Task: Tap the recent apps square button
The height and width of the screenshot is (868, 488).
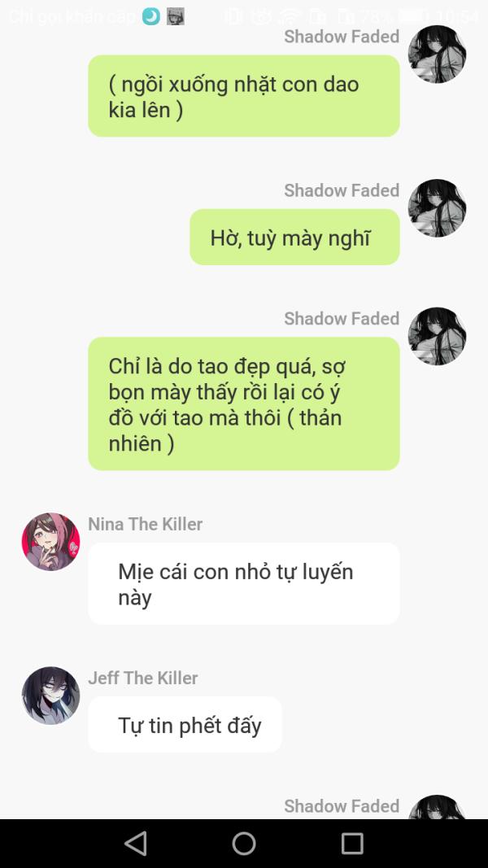Action: [x=352, y=844]
